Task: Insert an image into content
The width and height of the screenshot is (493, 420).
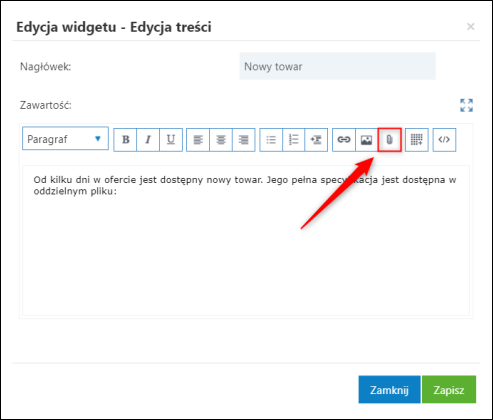Action: point(366,140)
